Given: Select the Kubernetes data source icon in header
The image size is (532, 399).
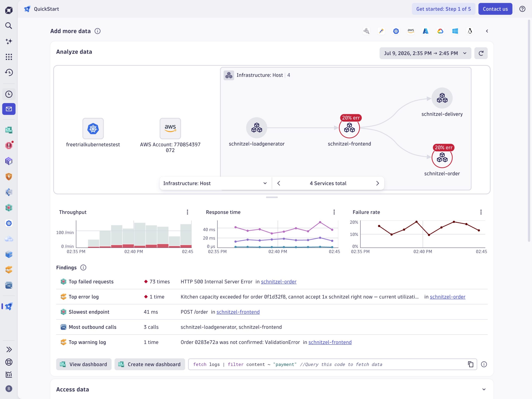Looking at the screenshot, I should pos(396,31).
